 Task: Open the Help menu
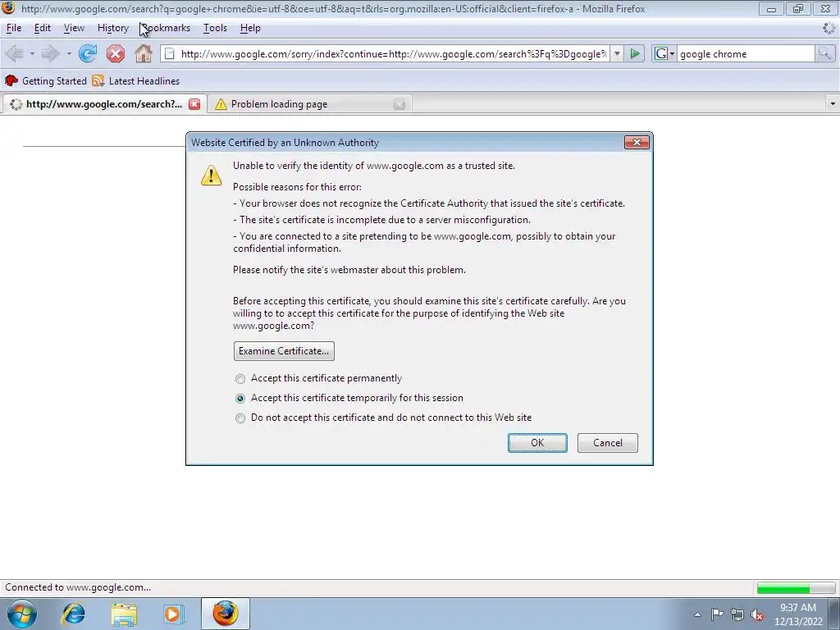point(250,28)
